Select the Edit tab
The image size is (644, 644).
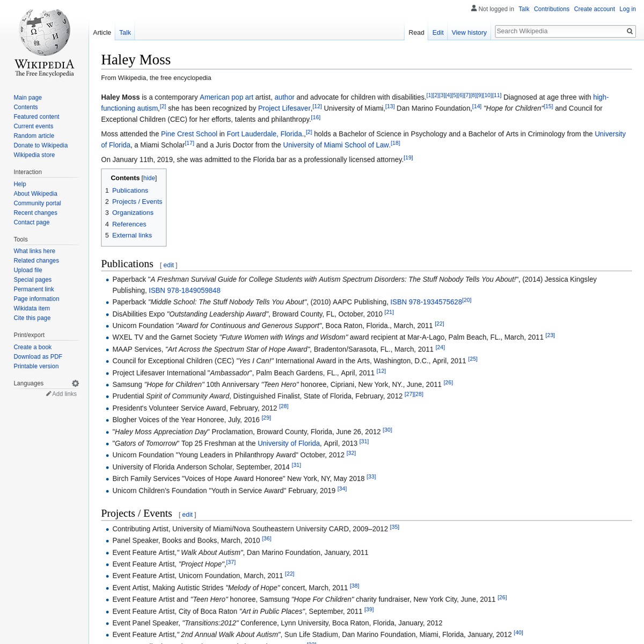[x=438, y=32]
